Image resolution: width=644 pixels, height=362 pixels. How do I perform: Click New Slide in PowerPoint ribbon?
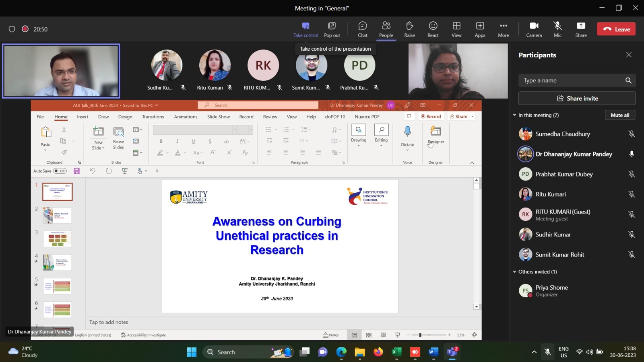pyautogui.click(x=98, y=138)
